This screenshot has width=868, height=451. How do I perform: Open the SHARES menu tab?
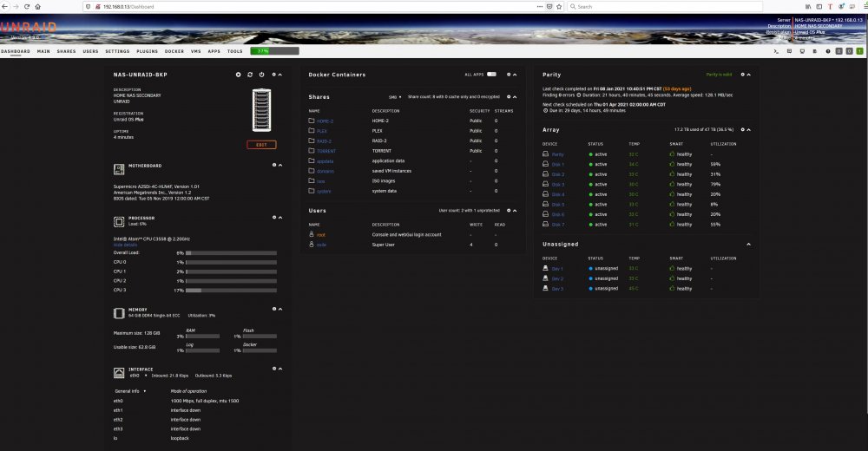click(x=67, y=51)
